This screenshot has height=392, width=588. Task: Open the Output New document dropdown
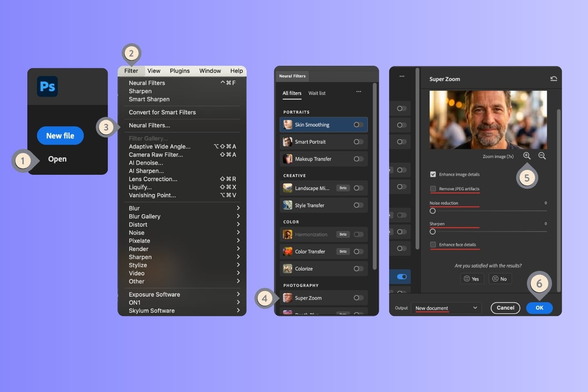[446, 308]
